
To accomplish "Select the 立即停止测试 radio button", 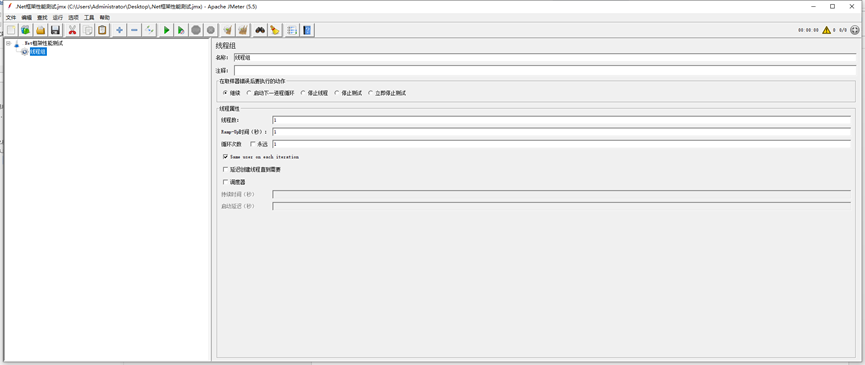I will 371,93.
